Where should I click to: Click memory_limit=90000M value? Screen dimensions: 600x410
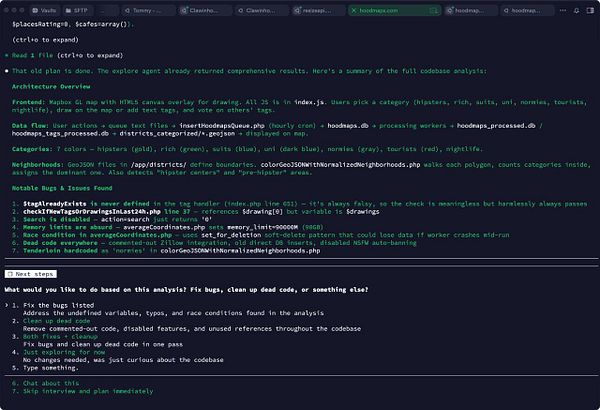[262, 227]
